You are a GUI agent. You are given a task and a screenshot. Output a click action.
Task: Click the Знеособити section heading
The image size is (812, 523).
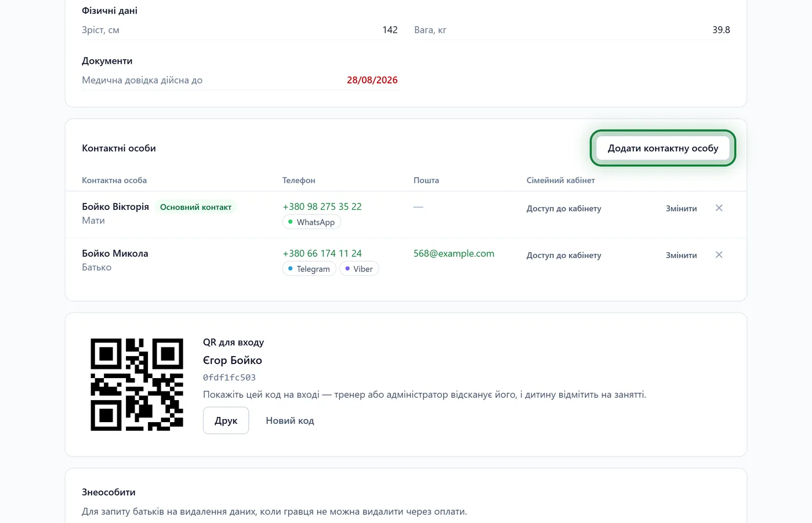pos(108,492)
